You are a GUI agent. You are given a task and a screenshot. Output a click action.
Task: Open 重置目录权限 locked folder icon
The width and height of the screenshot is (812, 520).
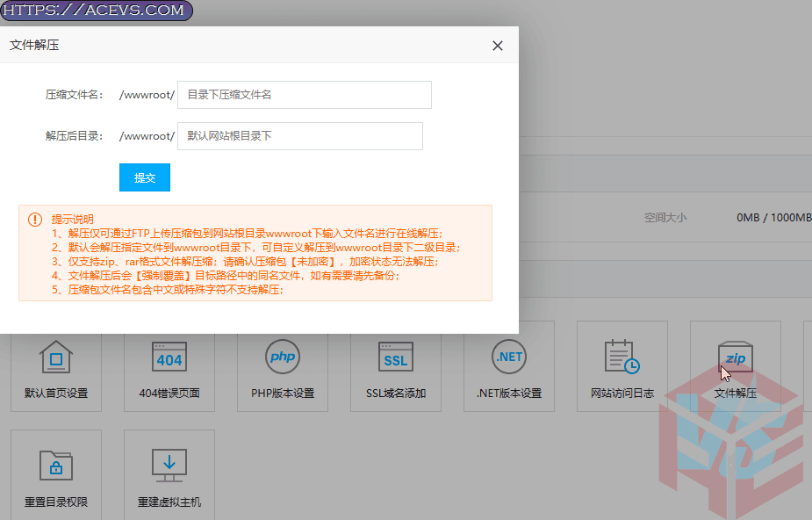coord(56,465)
